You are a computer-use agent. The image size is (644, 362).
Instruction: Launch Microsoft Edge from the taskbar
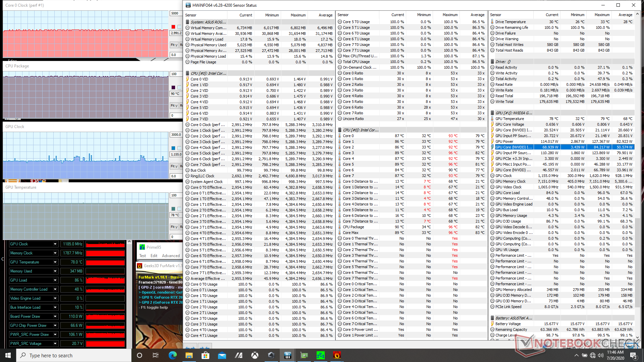tap(172, 355)
